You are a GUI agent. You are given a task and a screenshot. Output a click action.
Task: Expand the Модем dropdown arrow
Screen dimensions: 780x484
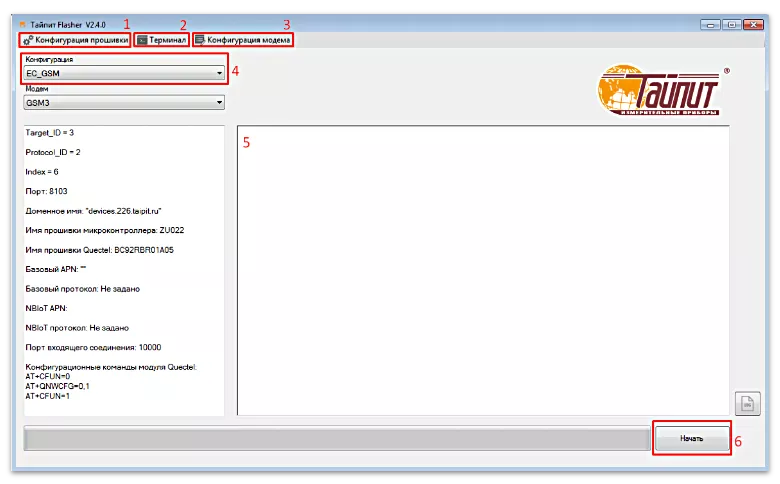coord(218,102)
